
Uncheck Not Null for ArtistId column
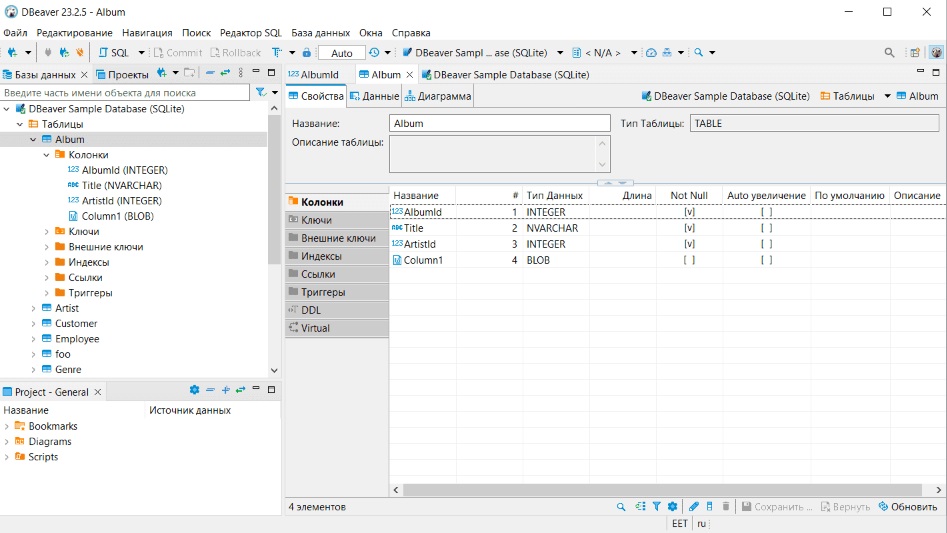[x=689, y=244]
